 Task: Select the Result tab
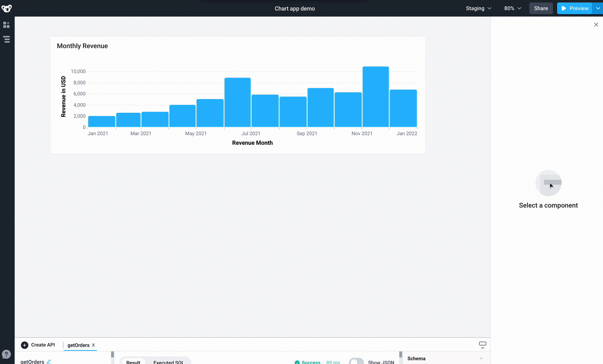[x=133, y=362]
